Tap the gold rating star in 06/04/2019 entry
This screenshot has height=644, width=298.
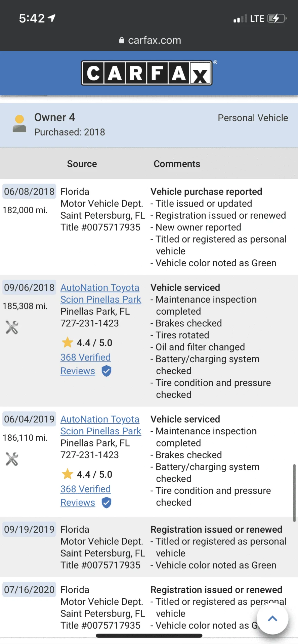(x=68, y=474)
